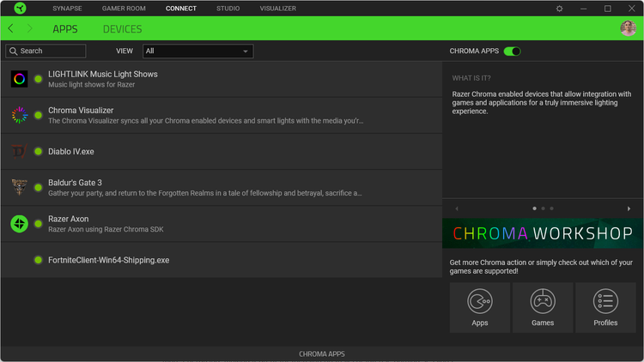The height and width of the screenshot is (362, 644).
Task: Click the LIGHTLINK Music Light Shows icon
Action: pyautogui.click(x=19, y=79)
